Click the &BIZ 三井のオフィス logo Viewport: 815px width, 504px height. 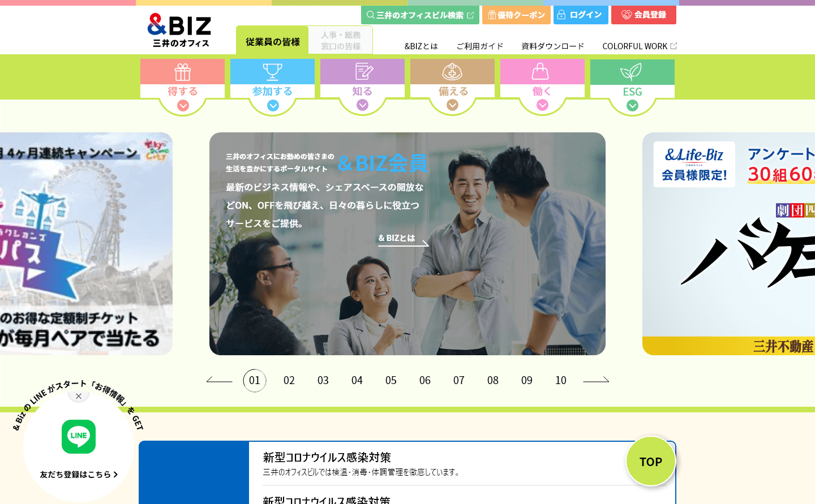(x=179, y=31)
